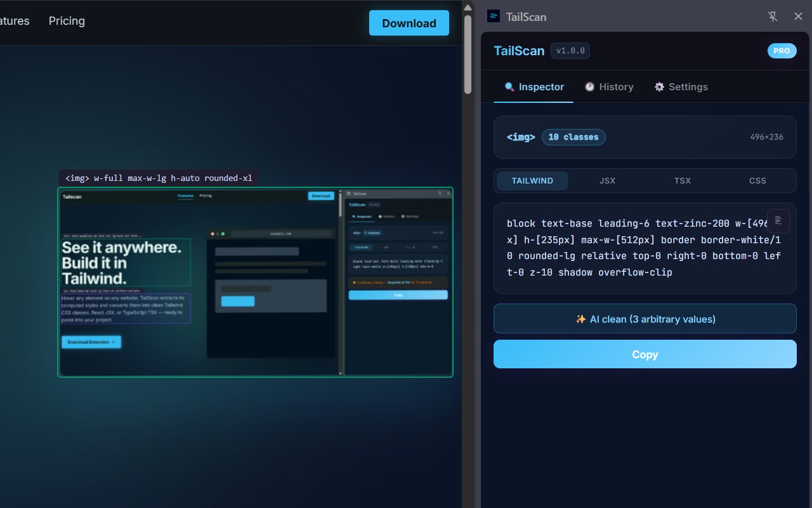Image resolution: width=812 pixels, height=508 pixels.
Task: Click the webpage vertical scrollbar thumb
Action: (x=468, y=55)
